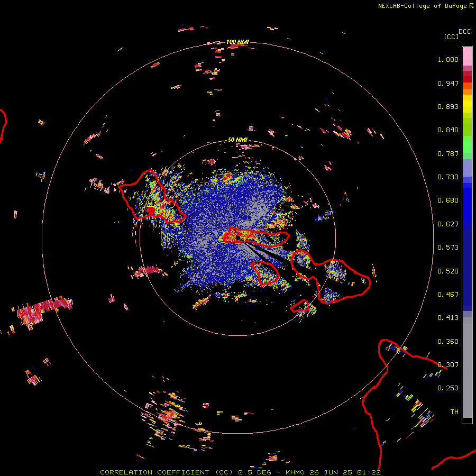
Task: Click the 0.307 scale value
Action: pyautogui.click(x=448, y=365)
